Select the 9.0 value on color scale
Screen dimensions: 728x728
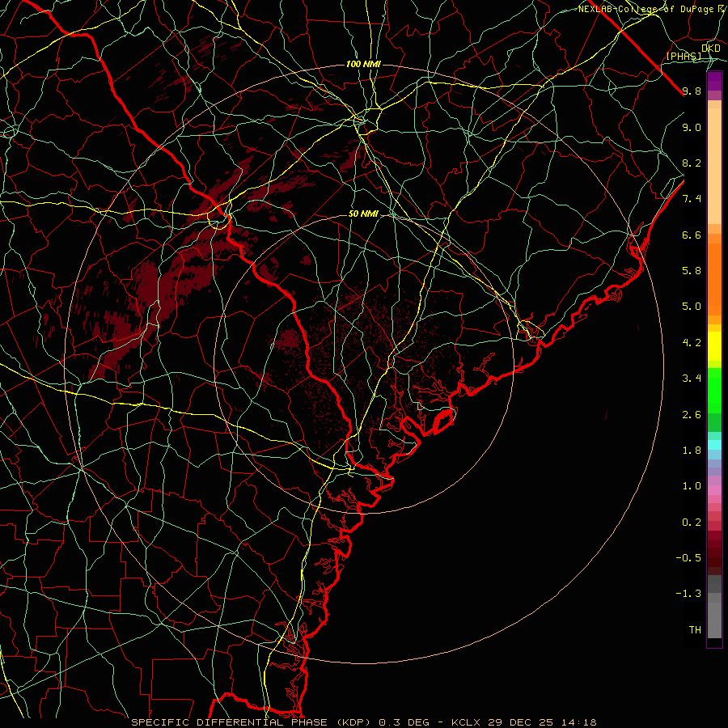pyautogui.click(x=692, y=127)
